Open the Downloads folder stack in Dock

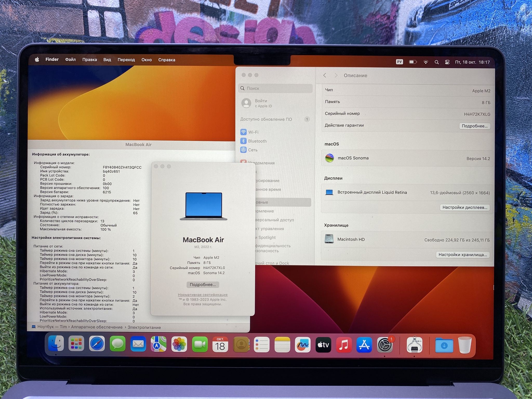point(444,345)
